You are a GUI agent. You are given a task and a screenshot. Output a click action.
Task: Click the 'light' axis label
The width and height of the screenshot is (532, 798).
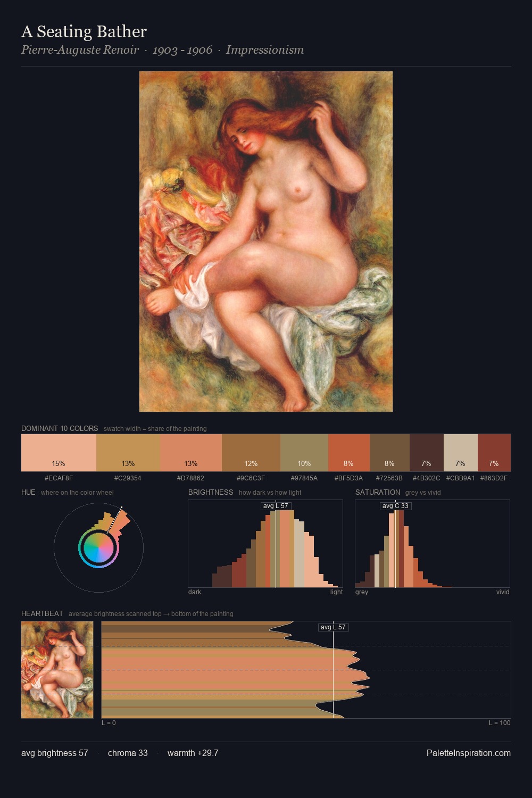[x=336, y=592]
